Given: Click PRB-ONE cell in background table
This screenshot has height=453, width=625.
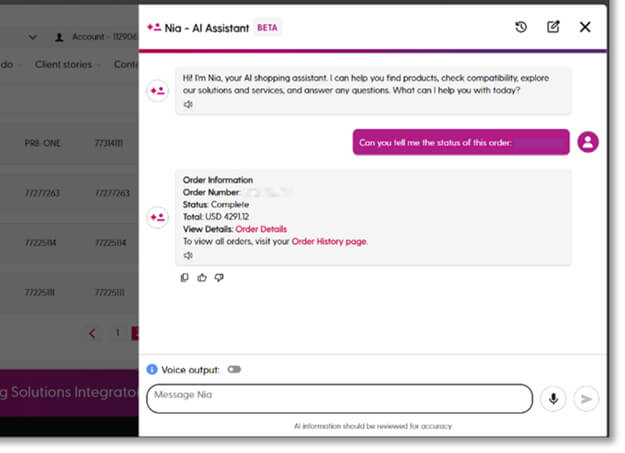Looking at the screenshot, I should [x=42, y=143].
